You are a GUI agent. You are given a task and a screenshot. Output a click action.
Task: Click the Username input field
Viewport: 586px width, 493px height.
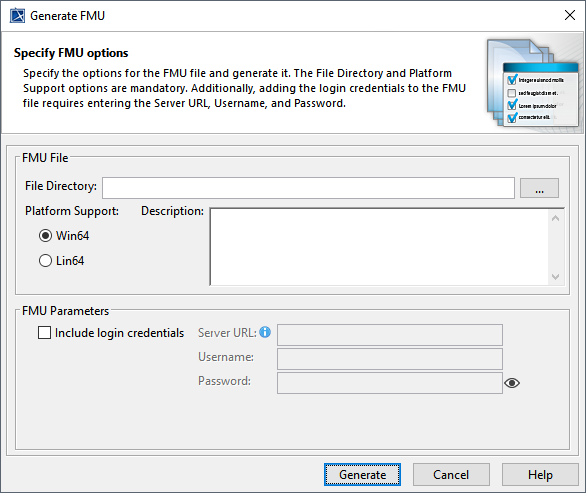(x=390, y=359)
